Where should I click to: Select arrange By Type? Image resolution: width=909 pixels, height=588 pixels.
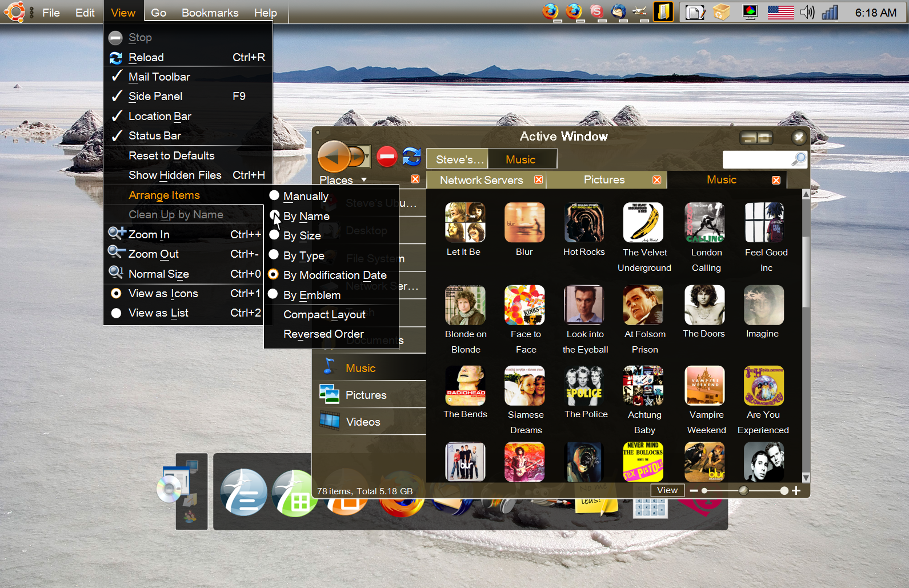coord(331,255)
